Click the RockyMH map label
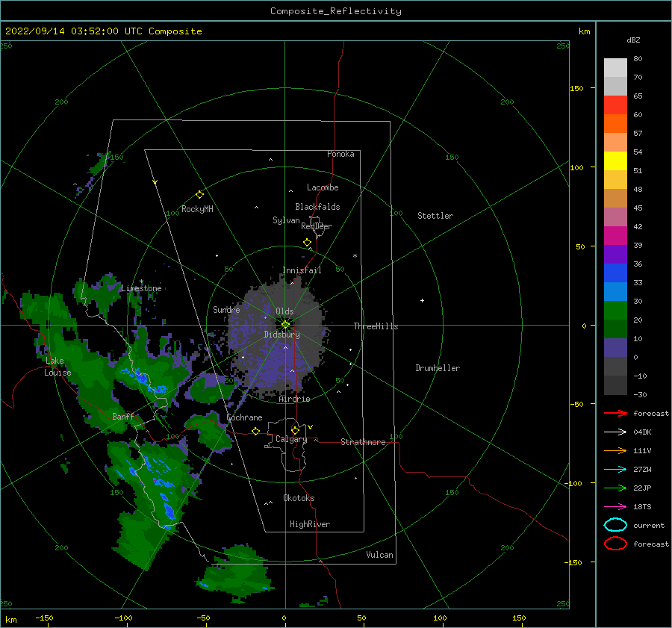672x628 pixels. [x=197, y=209]
